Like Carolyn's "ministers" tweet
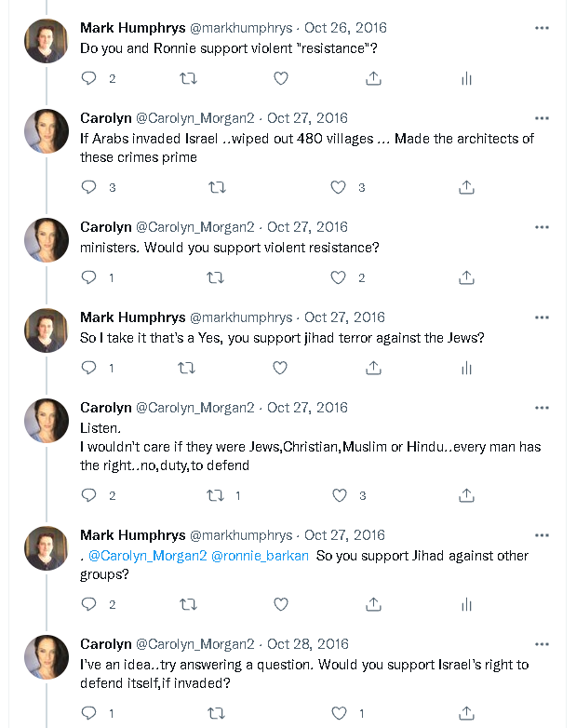This screenshot has width=576, height=728. coord(339,277)
